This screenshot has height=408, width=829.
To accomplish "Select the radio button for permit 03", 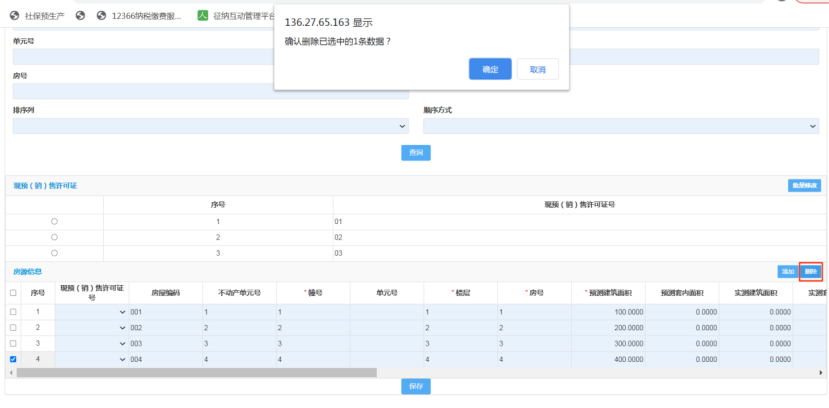I will tap(54, 253).
